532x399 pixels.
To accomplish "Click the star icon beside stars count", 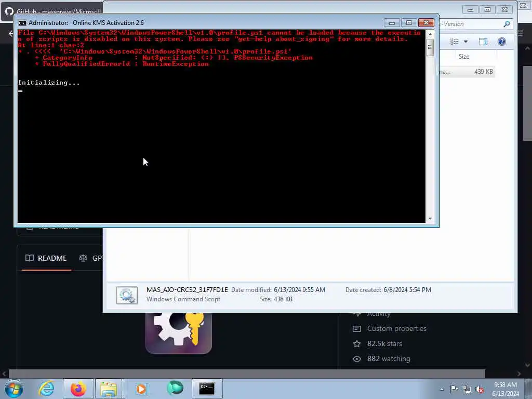I will tap(357, 344).
